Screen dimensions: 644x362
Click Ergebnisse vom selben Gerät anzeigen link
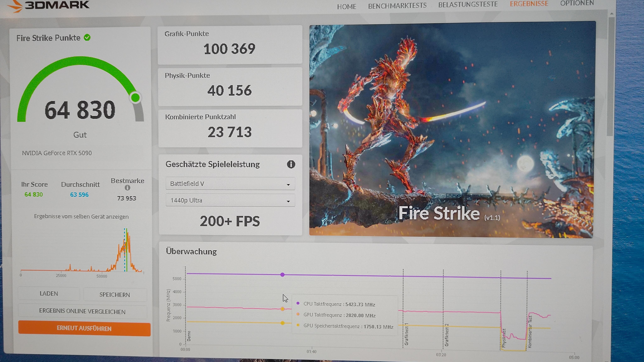pyautogui.click(x=81, y=217)
